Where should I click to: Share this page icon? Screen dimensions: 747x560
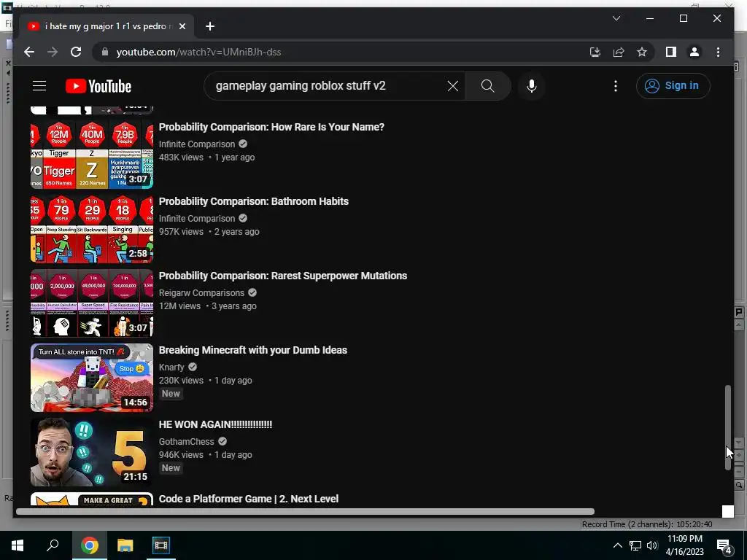click(x=619, y=52)
